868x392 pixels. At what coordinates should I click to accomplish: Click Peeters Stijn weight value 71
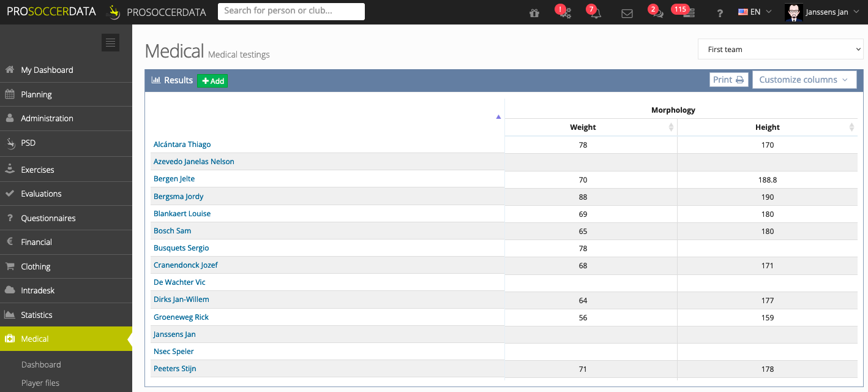(x=583, y=369)
